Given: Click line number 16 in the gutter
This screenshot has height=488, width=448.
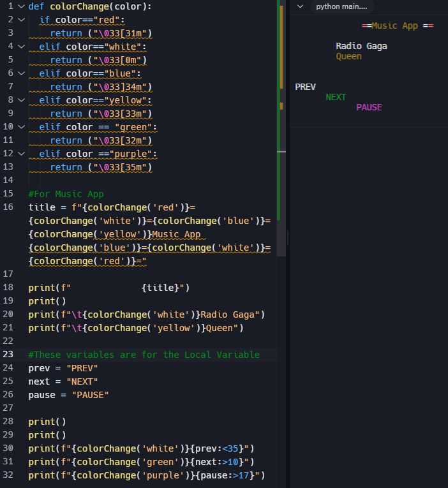Looking at the screenshot, I should click(x=8, y=207).
